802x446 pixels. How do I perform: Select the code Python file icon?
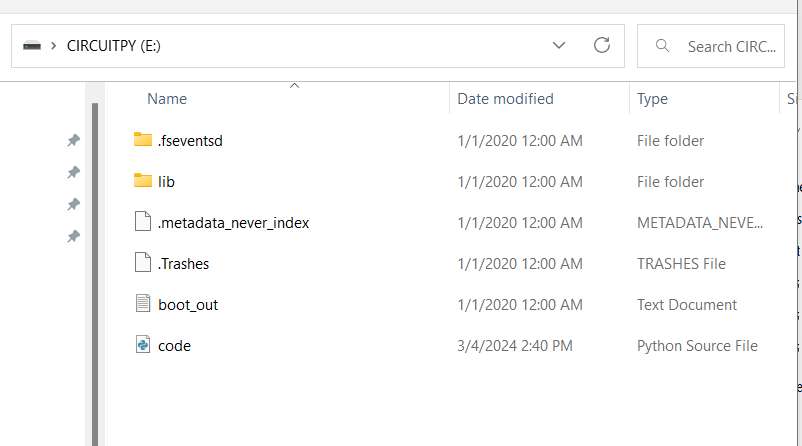(142, 345)
